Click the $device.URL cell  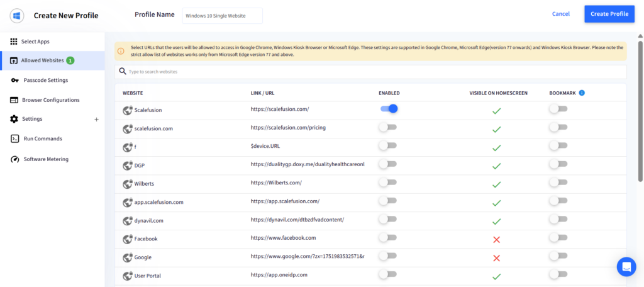click(265, 146)
